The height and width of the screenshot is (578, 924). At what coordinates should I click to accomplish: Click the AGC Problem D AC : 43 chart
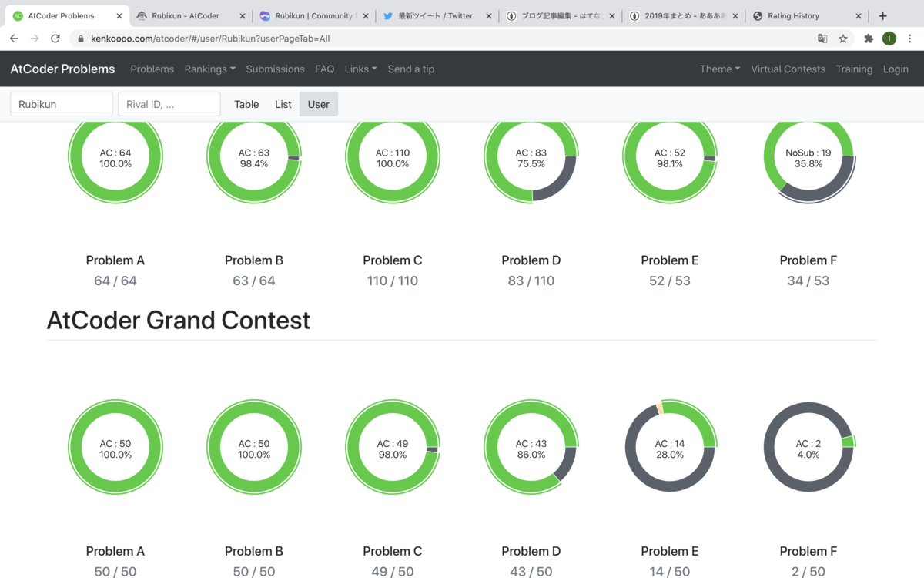coord(531,448)
